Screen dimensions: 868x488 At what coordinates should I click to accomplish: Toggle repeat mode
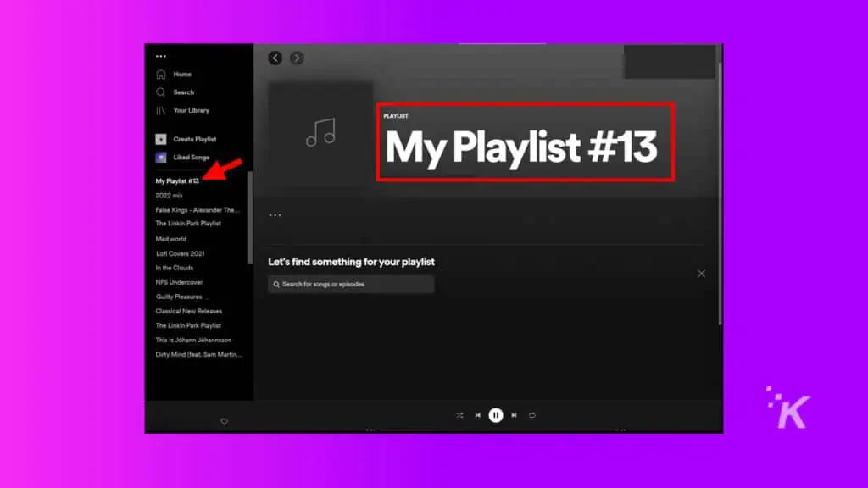[532, 415]
